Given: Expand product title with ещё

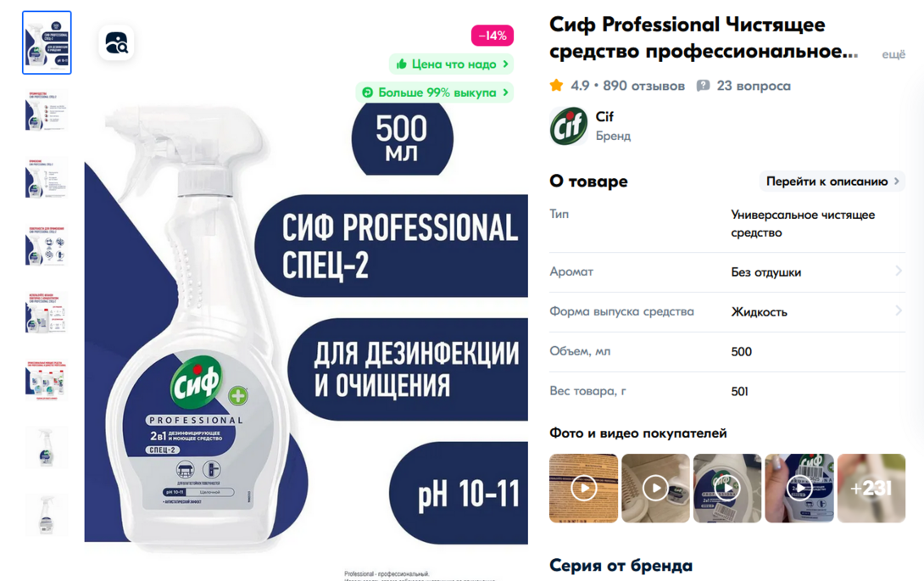Looking at the screenshot, I should 893,54.
